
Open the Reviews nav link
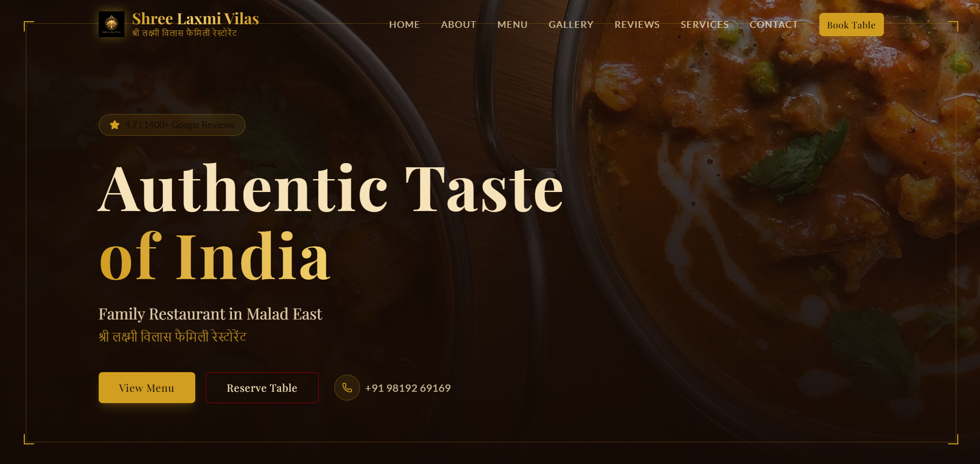[637, 24]
